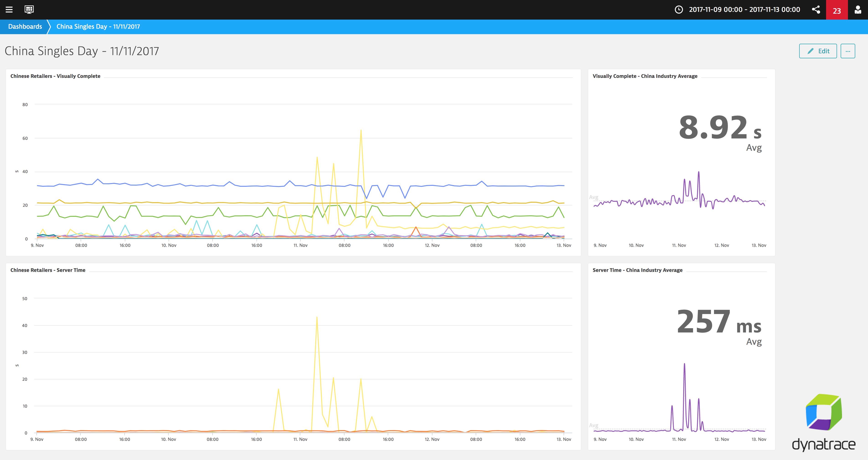The image size is (868, 460).
Task: Go to Dashboards breadcrumb
Action: pyautogui.click(x=25, y=27)
